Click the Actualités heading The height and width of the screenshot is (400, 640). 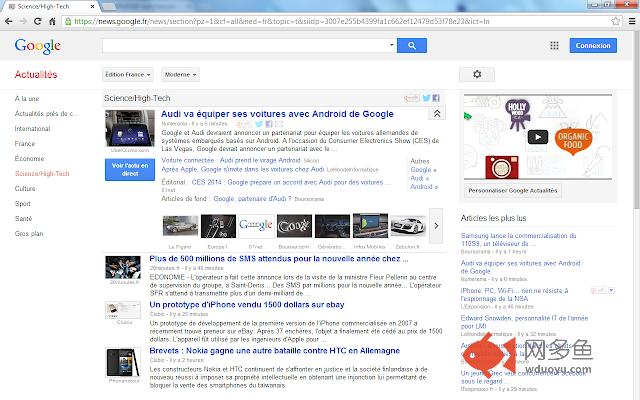point(36,75)
